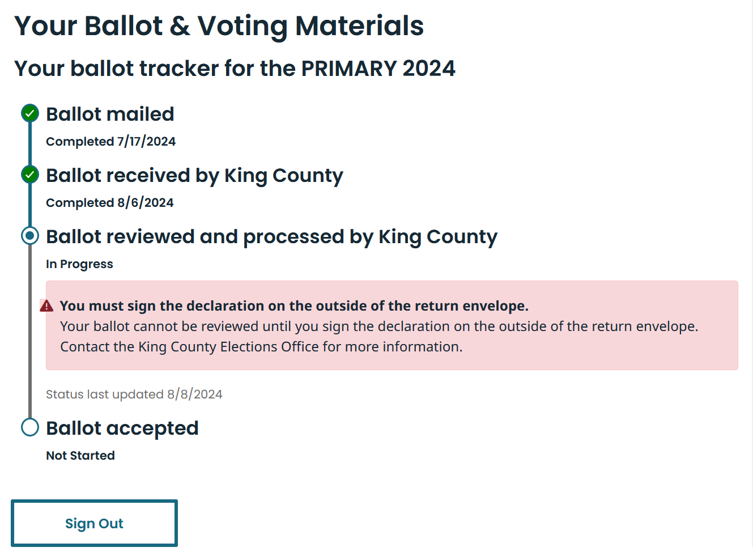Viewport: 753px width, 560px height.
Task: Sign out of the ballot tracker
Action: tap(94, 523)
